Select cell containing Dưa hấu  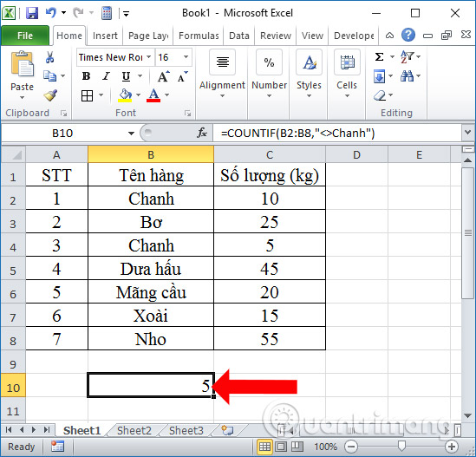(x=151, y=269)
